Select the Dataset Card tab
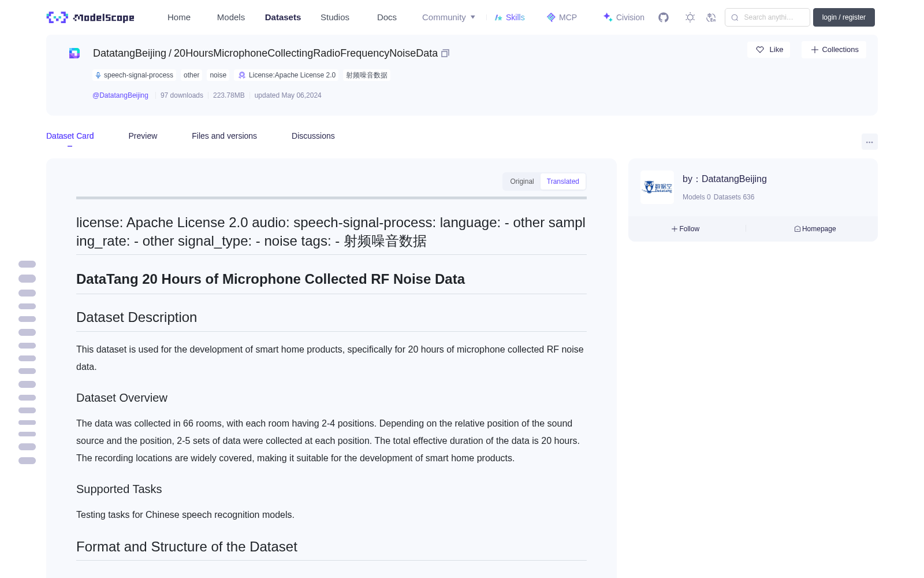Image resolution: width=924 pixels, height=578 pixels. (70, 136)
